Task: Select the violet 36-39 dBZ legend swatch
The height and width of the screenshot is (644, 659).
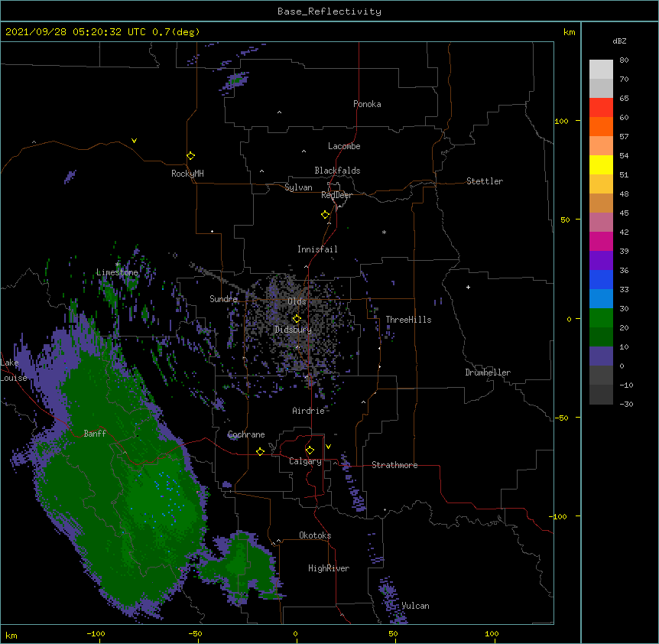Action: (601, 261)
